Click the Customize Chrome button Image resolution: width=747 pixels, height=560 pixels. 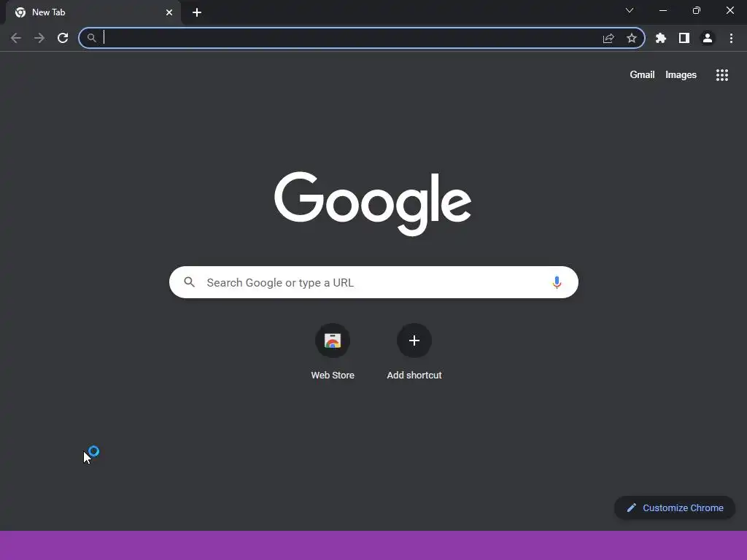(675, 507)
